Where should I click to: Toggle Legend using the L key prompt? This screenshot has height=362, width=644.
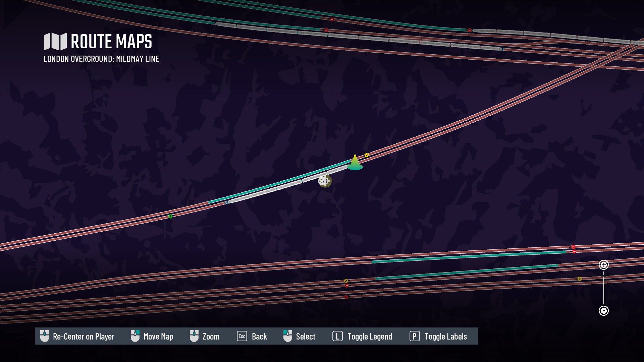click(x=362, y=336)
